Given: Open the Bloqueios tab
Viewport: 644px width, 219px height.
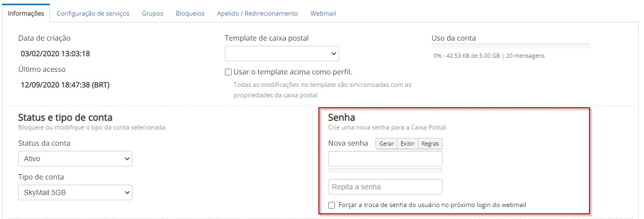Looking at the screenshot, I should 190,14.
